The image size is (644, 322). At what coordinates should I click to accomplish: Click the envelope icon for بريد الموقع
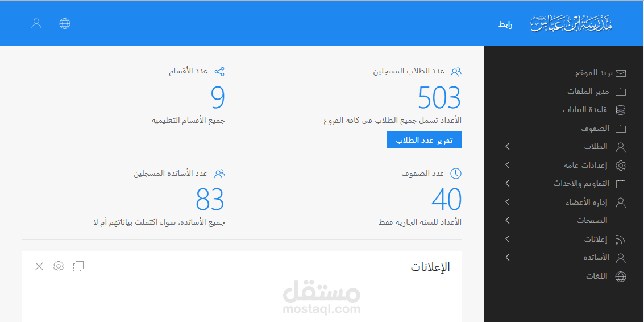621,73
